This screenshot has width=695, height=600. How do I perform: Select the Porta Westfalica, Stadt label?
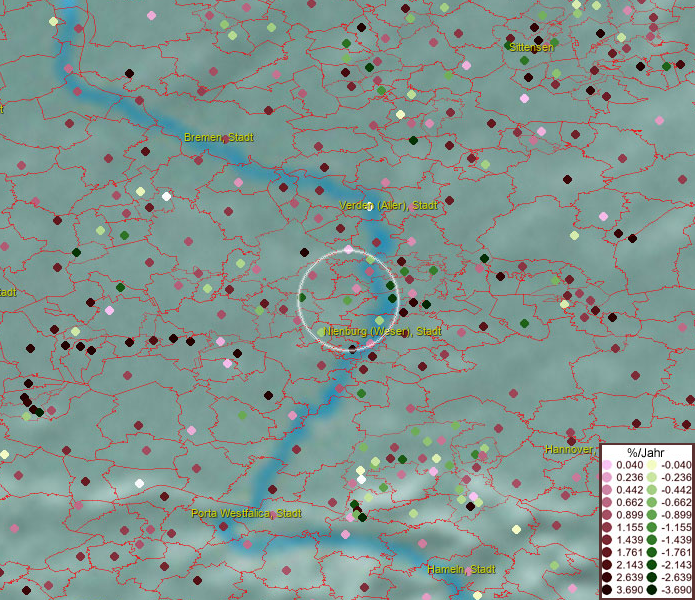246,513
